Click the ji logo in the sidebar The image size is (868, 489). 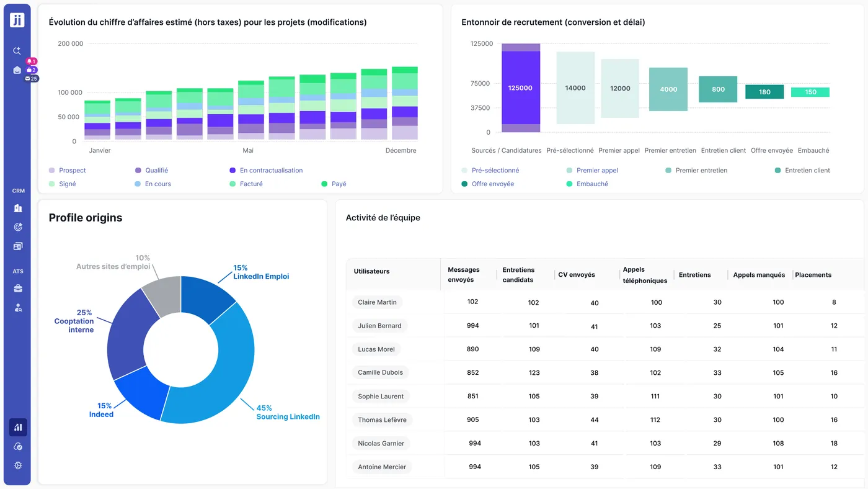click(17, 20)
